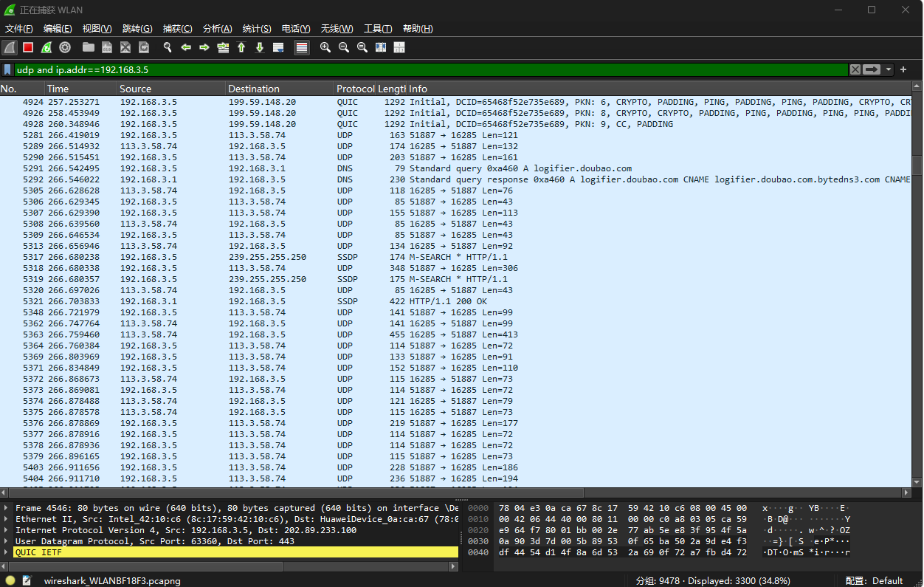924x587 pixels.
Task: Sort by the Protocol column header
Action: pos(356,89)
